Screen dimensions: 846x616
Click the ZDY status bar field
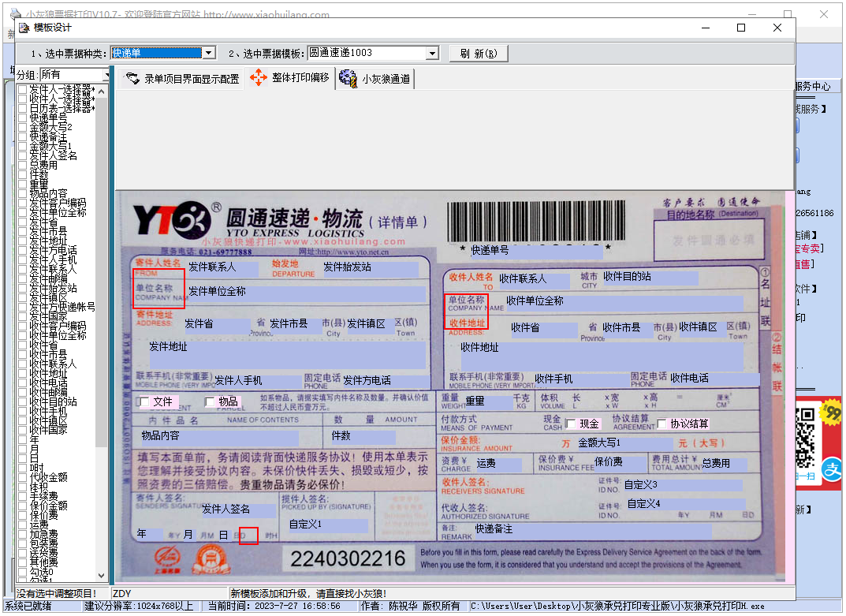click(x=169, y=594)
